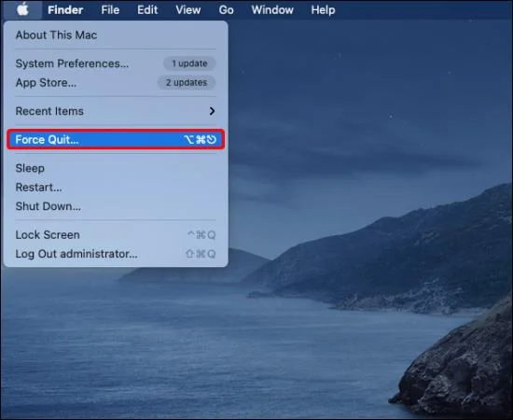Open System Preferences from Apple menu

[116, 63]
